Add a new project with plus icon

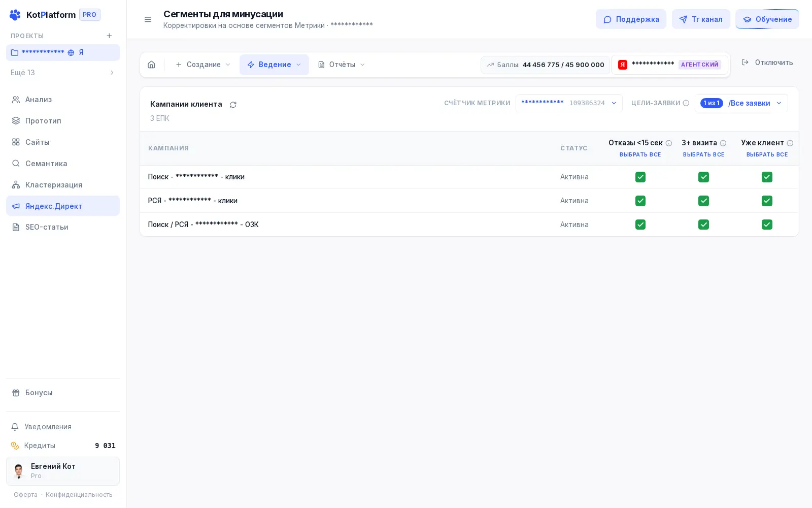click(109, 36)
